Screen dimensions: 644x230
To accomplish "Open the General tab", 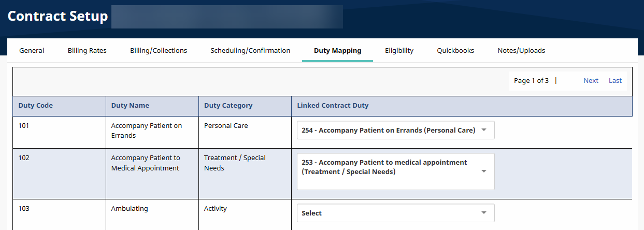I will [x=32, y=51].
